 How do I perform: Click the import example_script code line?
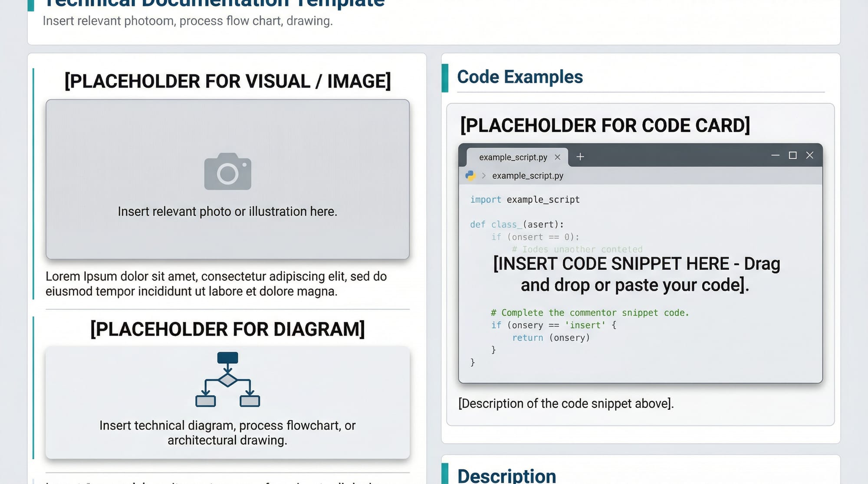point(525,199)
